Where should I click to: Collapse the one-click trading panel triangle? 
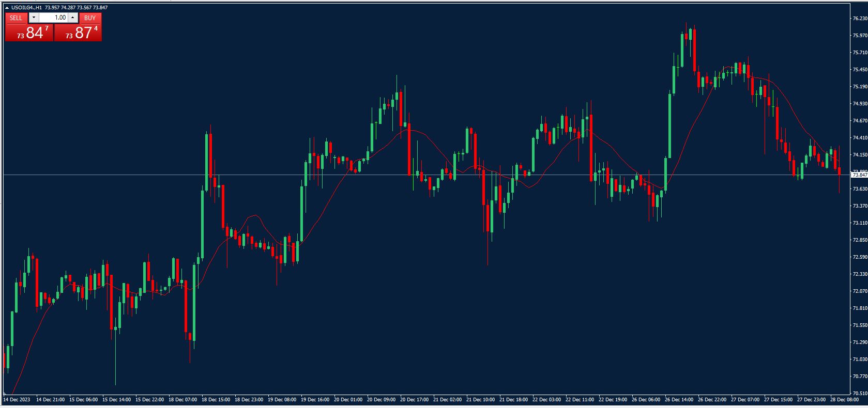click(x=7, y=8)
